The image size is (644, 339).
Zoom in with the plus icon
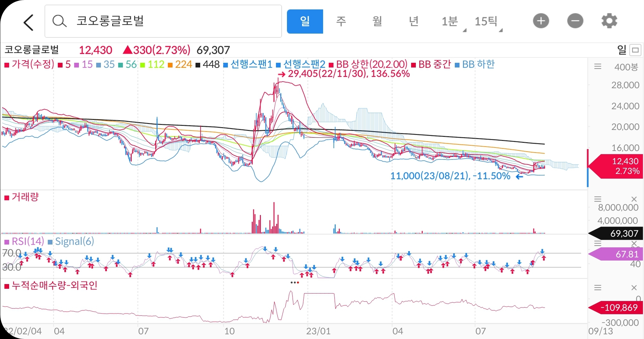tap(541, 21)
